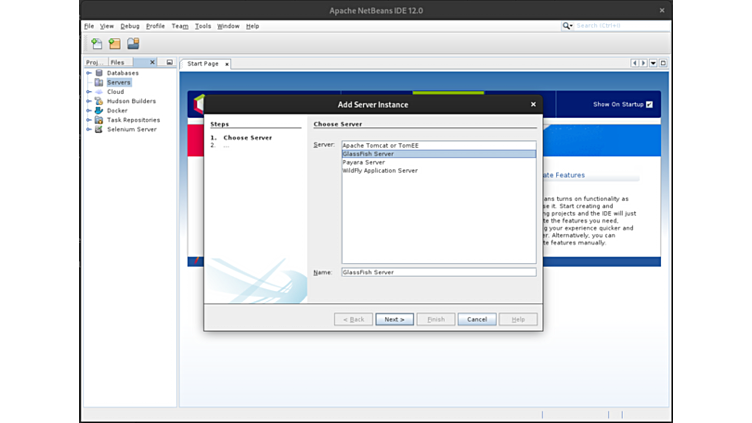Select Payara Server in the list

pyautogui.click(x=439, y=162)
